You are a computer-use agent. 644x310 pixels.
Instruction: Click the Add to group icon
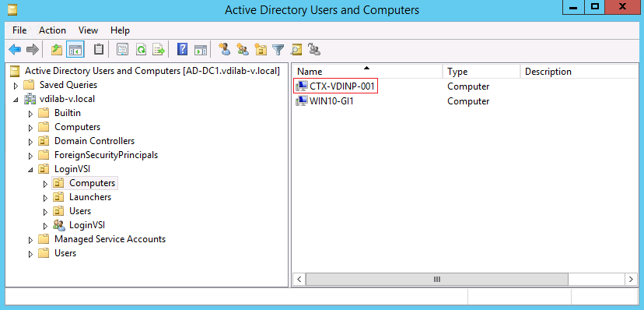click(x=314, y=50)
